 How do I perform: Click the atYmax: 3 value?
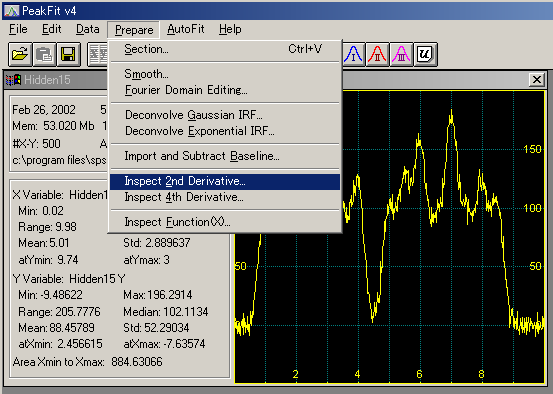click(x=146, y=260)
